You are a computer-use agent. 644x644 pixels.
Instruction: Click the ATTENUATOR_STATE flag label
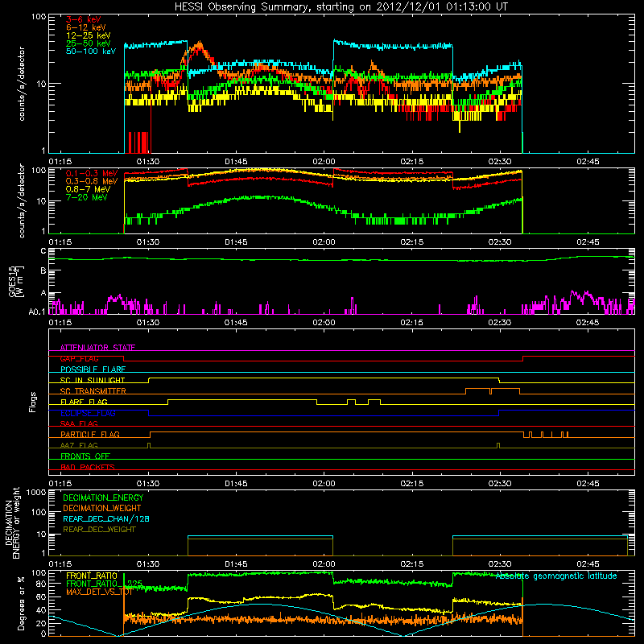97,348
